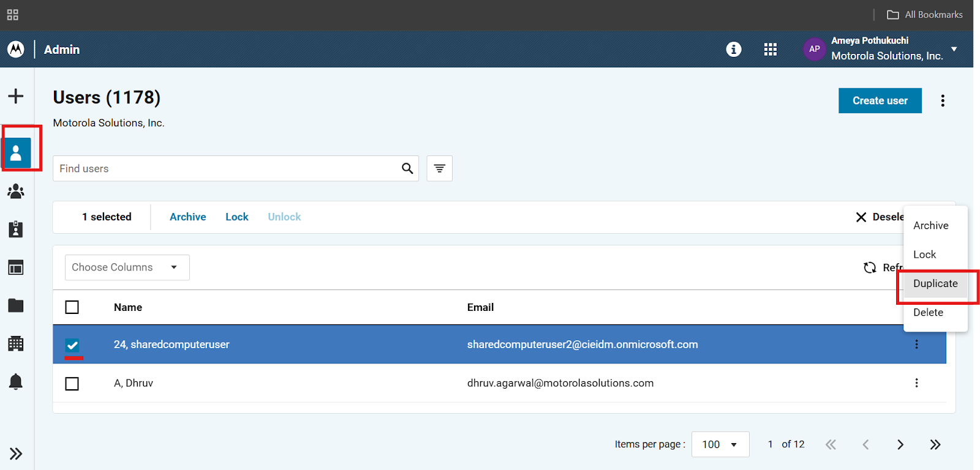This screenshot has width=980, height=470.
Task: Click the Archive link in selection bar
Action: point(187,217)
